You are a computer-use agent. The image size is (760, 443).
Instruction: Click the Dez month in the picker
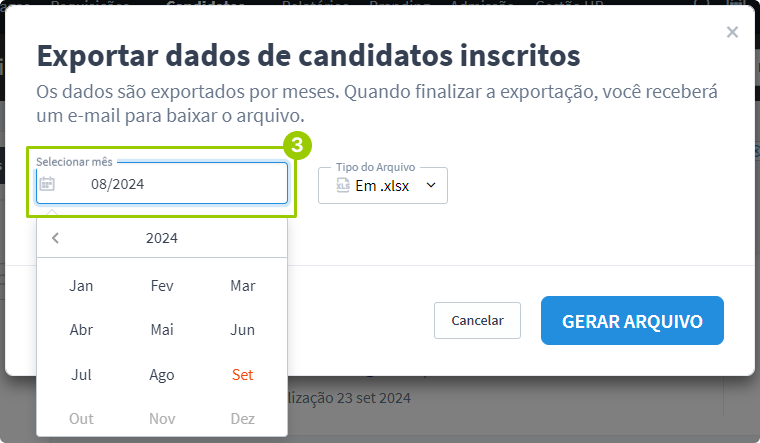pos(243,419)
